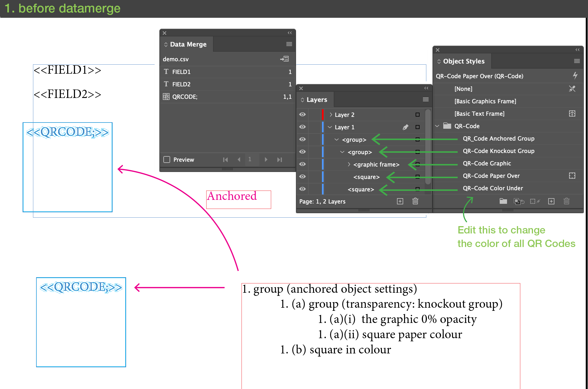Apply the QR-Code Color Under style
Viewport: 588px width, 389px height.
pos(493,188)
